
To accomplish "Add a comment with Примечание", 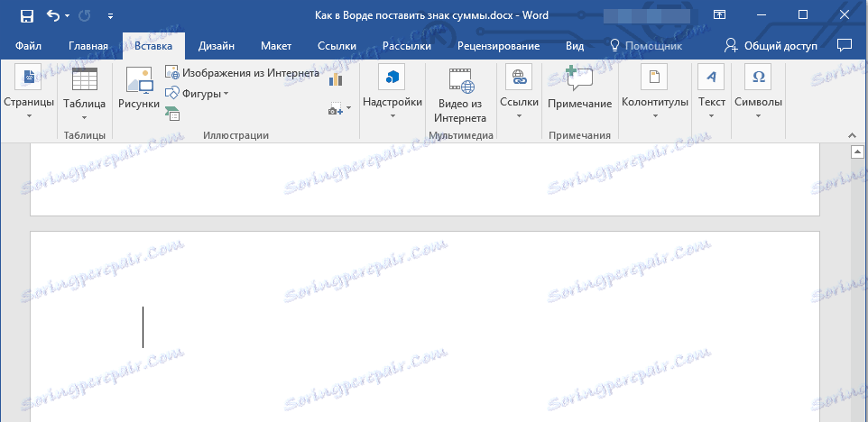I will [579, 87].
